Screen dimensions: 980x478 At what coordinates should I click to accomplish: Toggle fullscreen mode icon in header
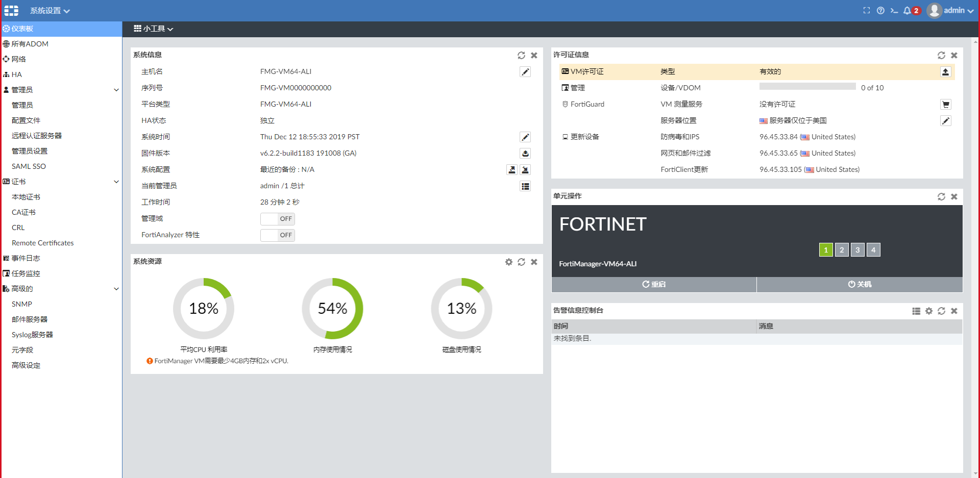click(x=866, y=10)
